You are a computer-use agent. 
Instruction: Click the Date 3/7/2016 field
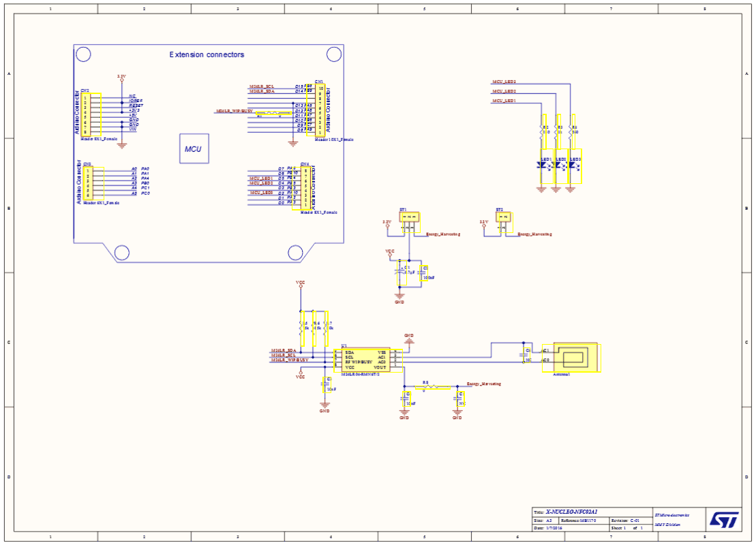tap(548, 528)
